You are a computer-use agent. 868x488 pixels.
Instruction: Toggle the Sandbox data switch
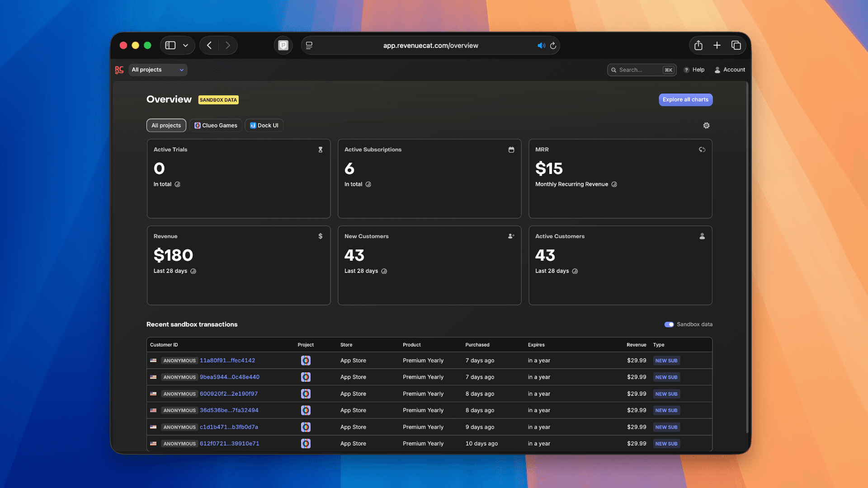coord(669,324)
